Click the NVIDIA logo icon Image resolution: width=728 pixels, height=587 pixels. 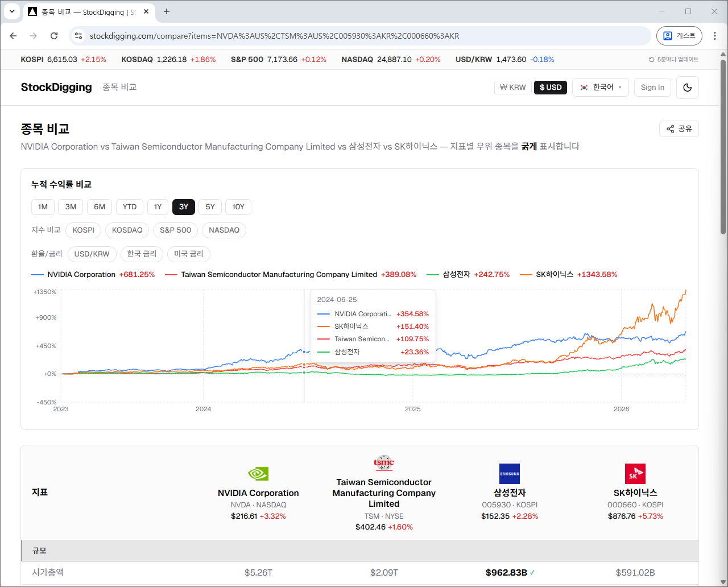coord(258,474)
